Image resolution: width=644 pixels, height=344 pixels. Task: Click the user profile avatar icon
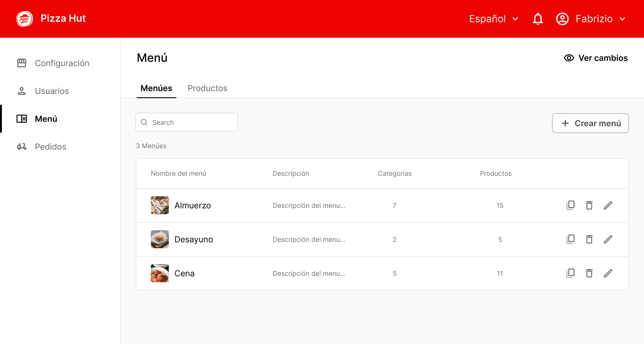pos(562,19)
